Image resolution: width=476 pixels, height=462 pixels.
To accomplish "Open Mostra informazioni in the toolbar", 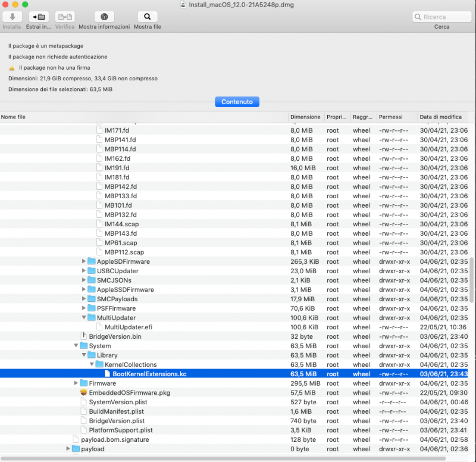I will click(x=104, y=17).
